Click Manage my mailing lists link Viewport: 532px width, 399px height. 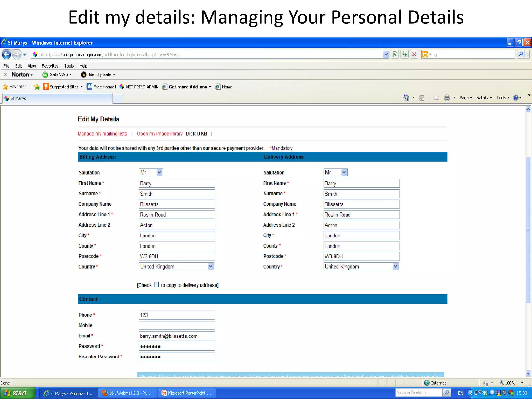tap(102, 134)
